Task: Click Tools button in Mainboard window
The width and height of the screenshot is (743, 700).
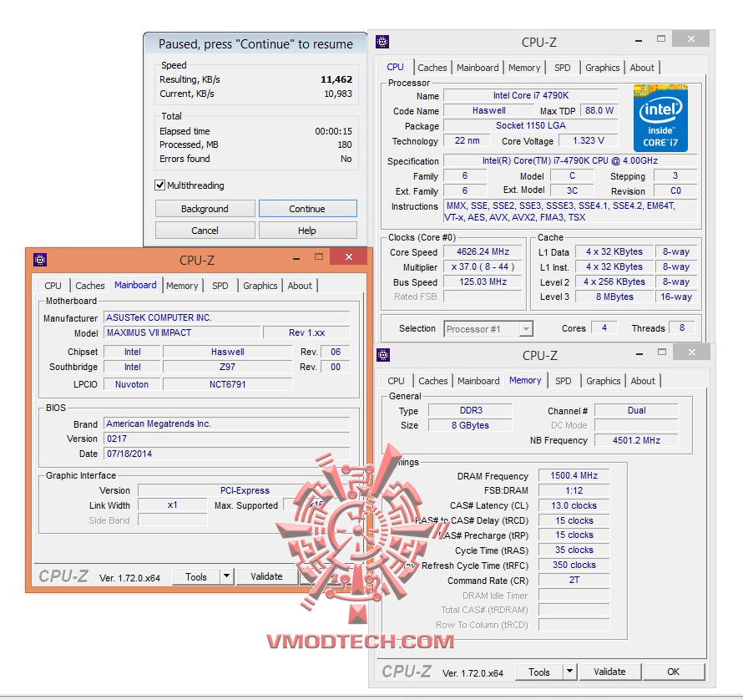Action: [196, 576]
